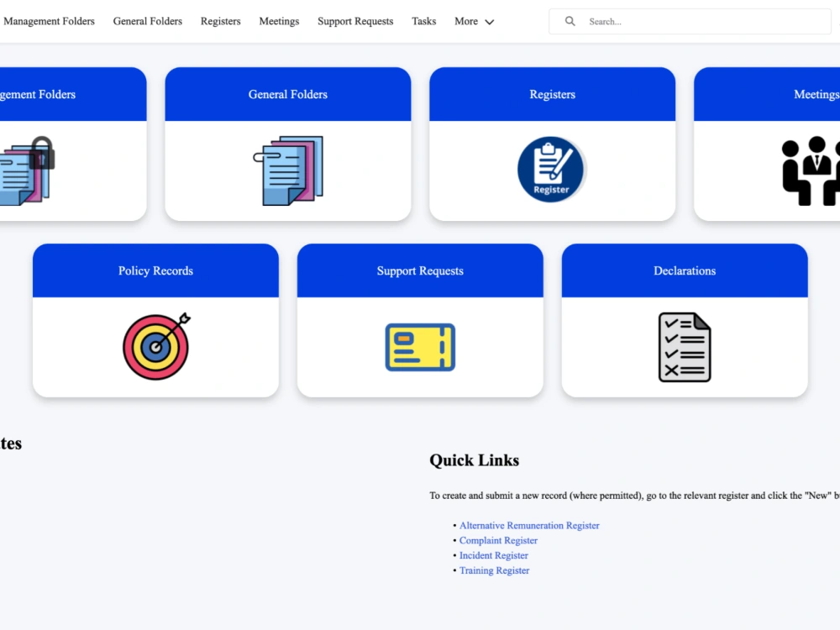
Task: Open the Declarations checklist document icon
Action: (685, 347)
